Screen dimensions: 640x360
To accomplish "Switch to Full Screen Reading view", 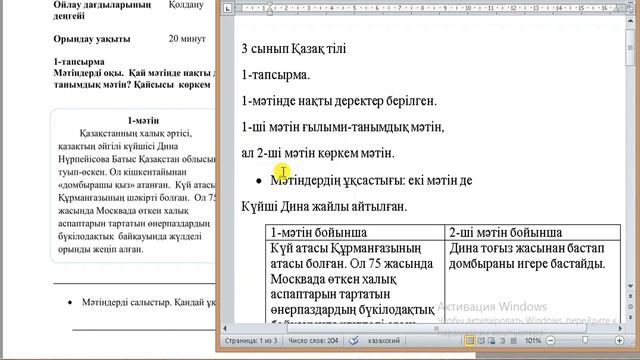I will pyautogui.click(x=481, y=340).
